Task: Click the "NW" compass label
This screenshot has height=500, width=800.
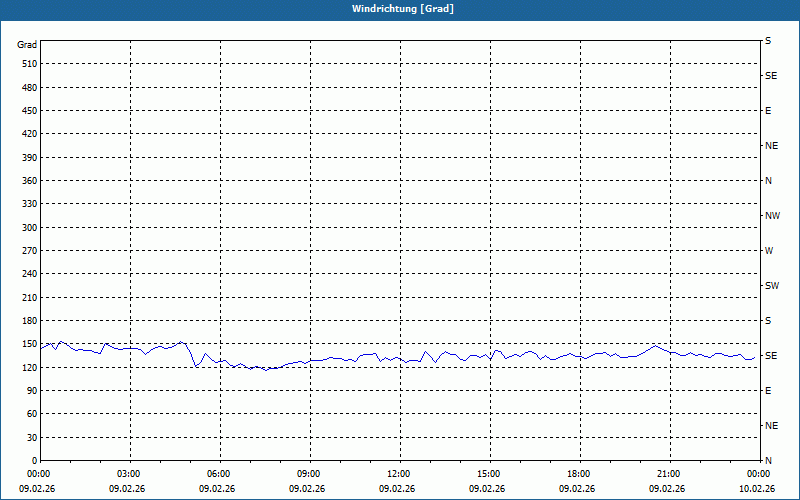Action: tap(772, 216)
